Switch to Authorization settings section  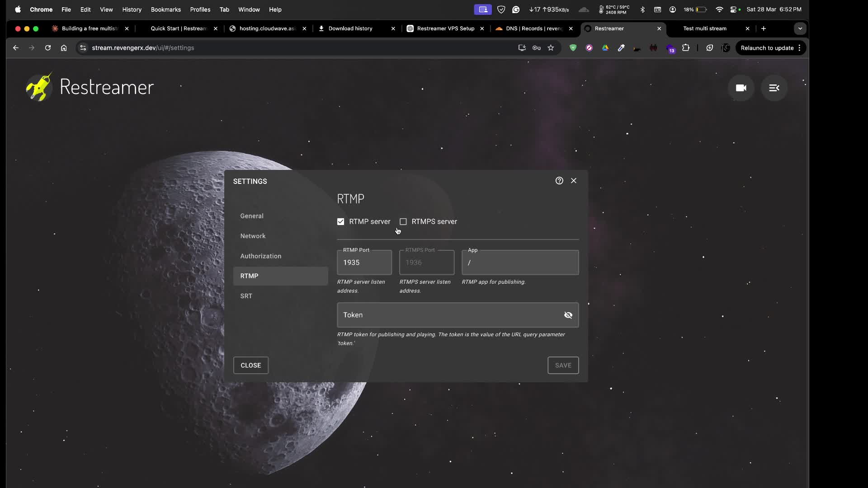(261, 256)
